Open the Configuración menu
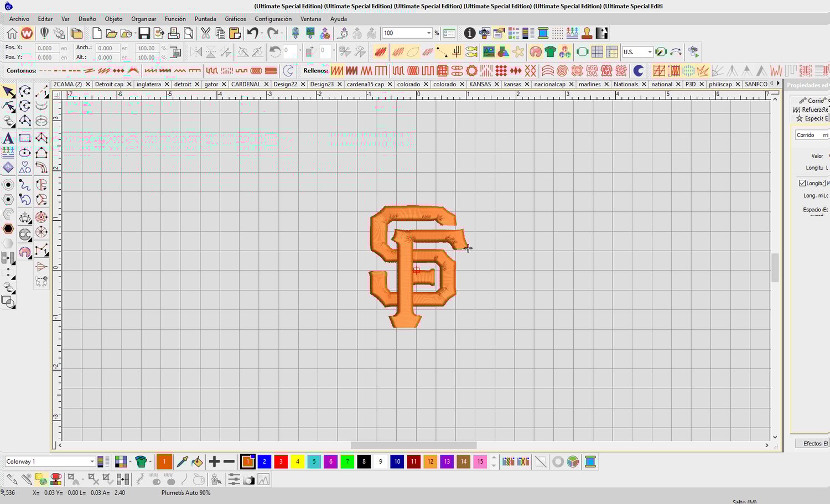 point(273,19)
